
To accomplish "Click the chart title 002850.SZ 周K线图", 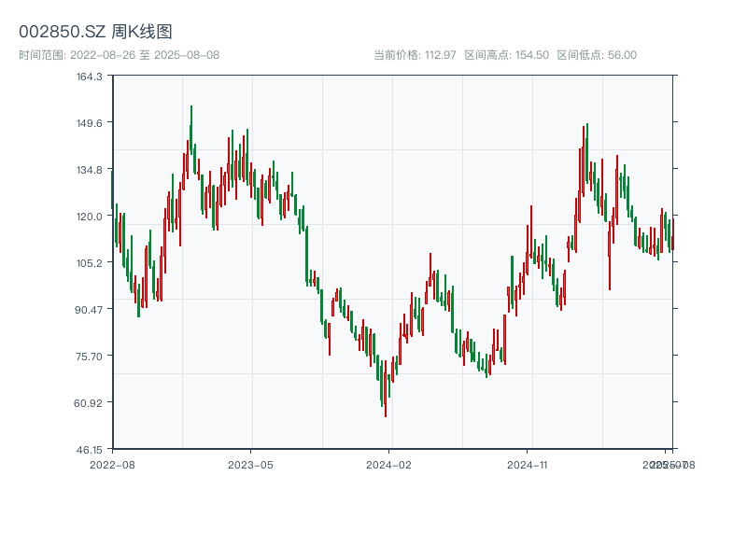I will (95, 32).
